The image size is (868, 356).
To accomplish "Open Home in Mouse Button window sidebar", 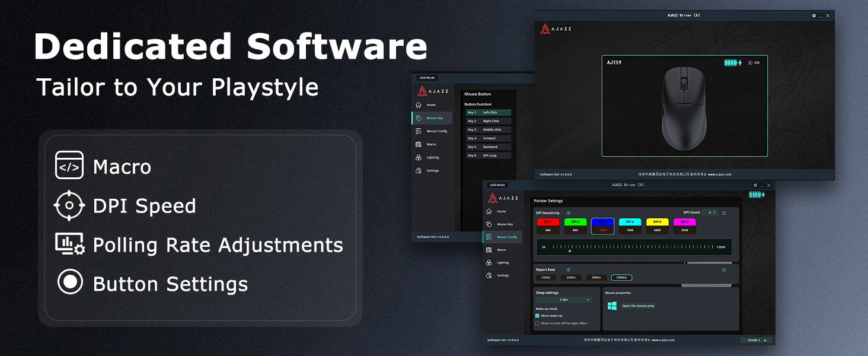I will [431, 105].
